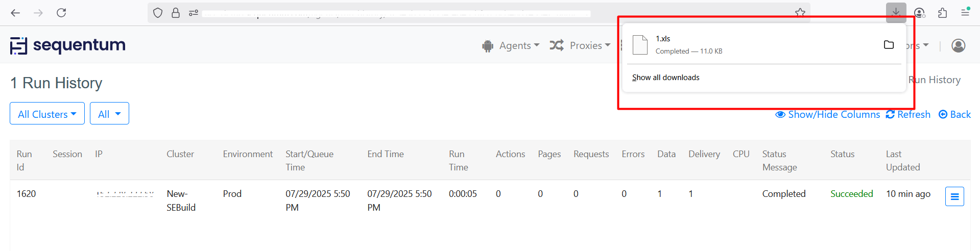
Task: Open the browser downloads panel button
Action: click(x=896, y=13)
